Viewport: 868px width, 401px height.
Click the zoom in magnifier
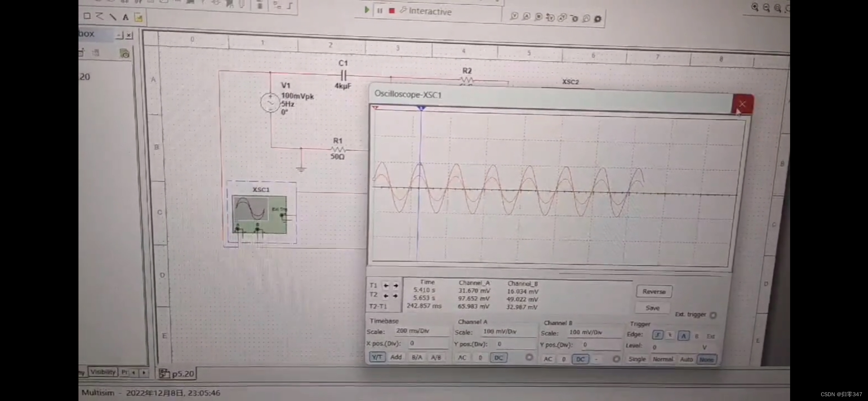(755, 7)
